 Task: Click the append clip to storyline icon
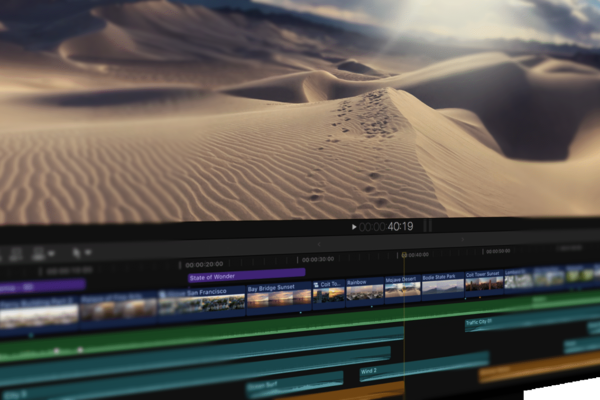tap(38, 254)
